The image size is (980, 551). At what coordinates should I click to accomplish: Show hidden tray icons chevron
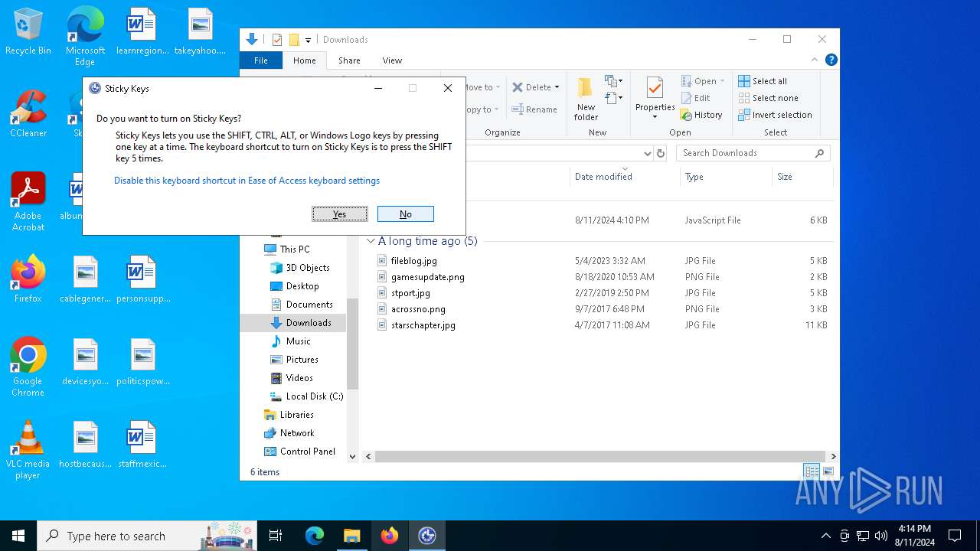click(x=825, y=536)
